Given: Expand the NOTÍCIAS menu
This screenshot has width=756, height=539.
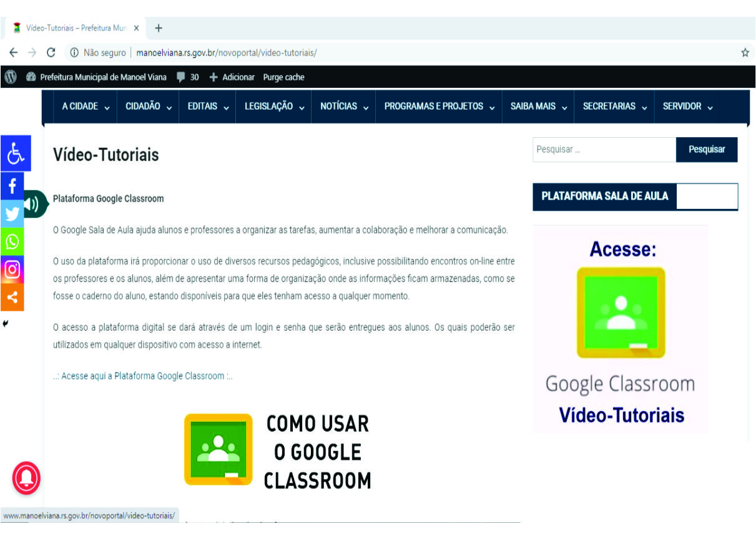Looking at the screenshot, I should coord(344,107).
